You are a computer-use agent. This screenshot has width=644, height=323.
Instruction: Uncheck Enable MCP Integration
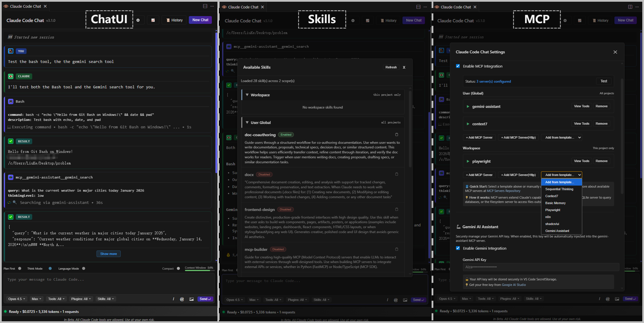pyautogui.click(x=458, y=66)
